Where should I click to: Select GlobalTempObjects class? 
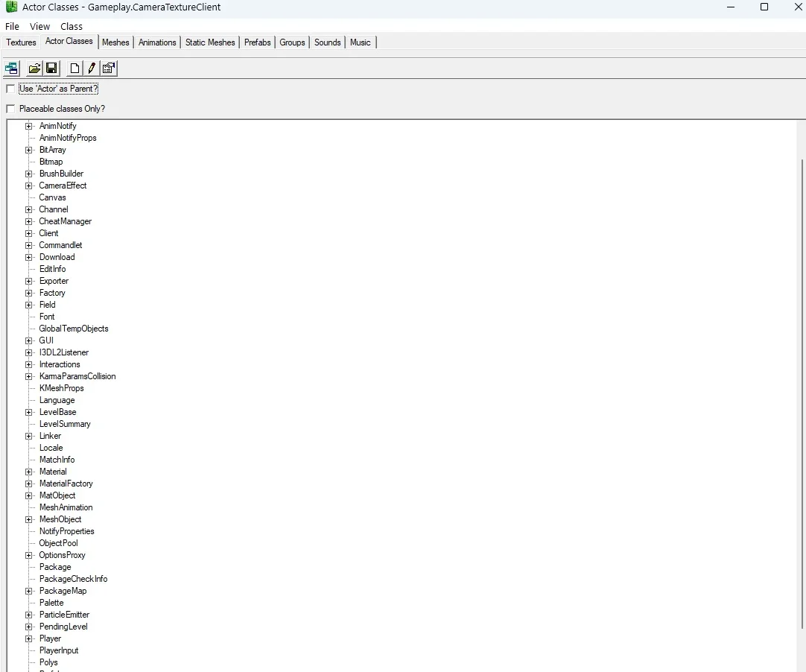tap(74, 329)
